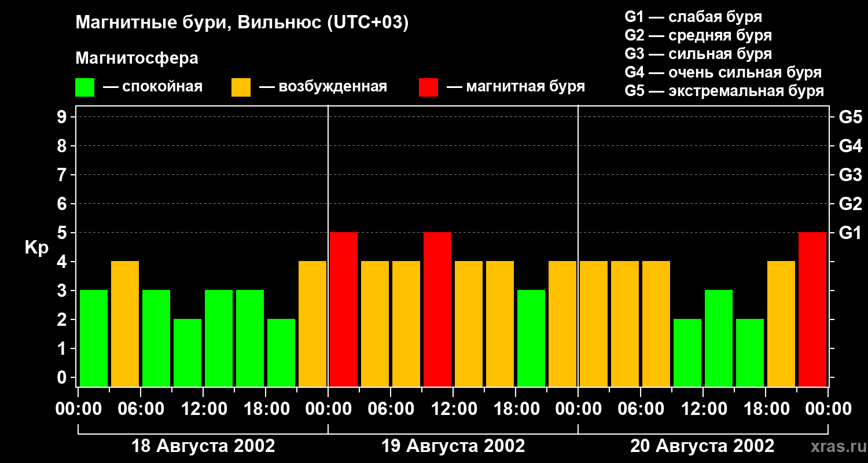Click the '18:00' time label for 19 August
The height and width of the screenshot is (463, 868).
pyautogui.click(x=516, y=409)
